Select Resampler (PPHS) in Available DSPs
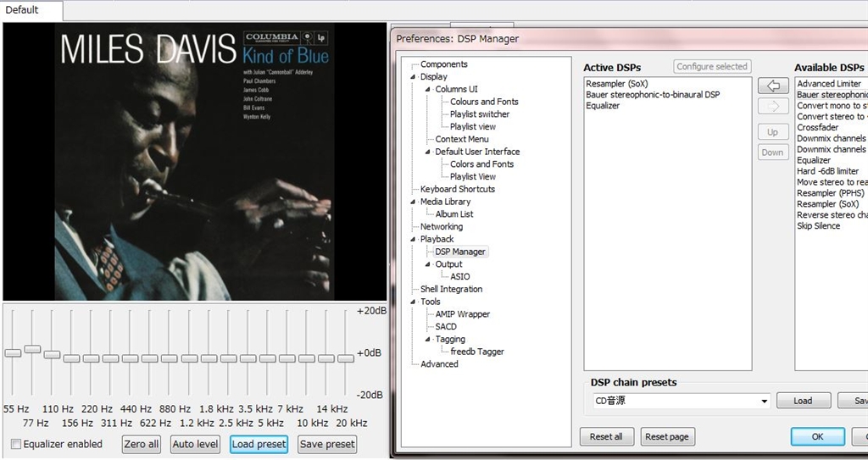Image resolution: width=868 pixels, height=460 pixels. (832, 193)
